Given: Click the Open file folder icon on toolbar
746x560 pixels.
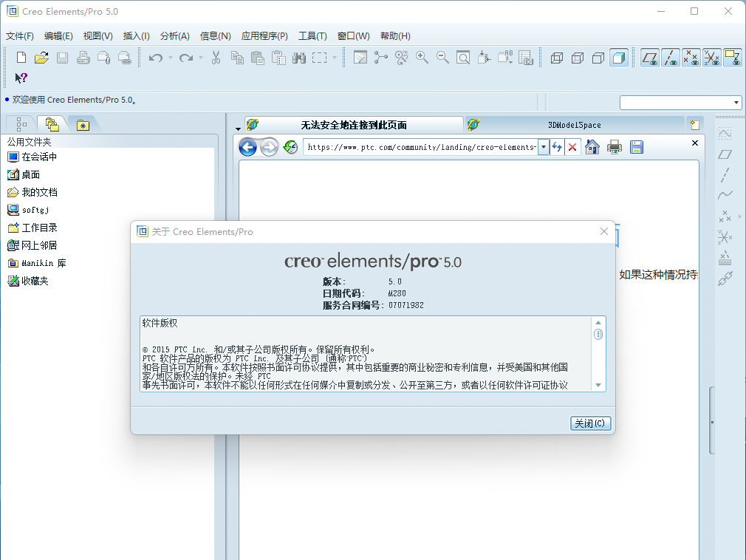Looking at the screenshot, I should (42, 57).
